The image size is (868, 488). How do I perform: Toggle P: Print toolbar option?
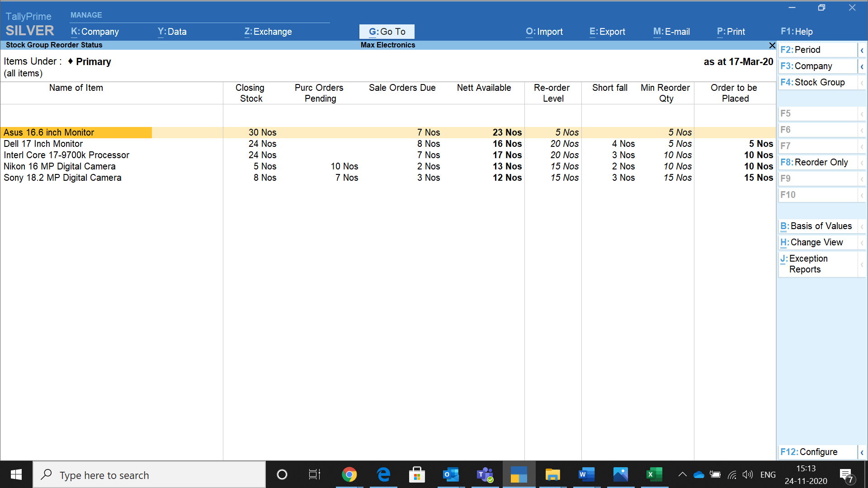[x=730, y=32]
